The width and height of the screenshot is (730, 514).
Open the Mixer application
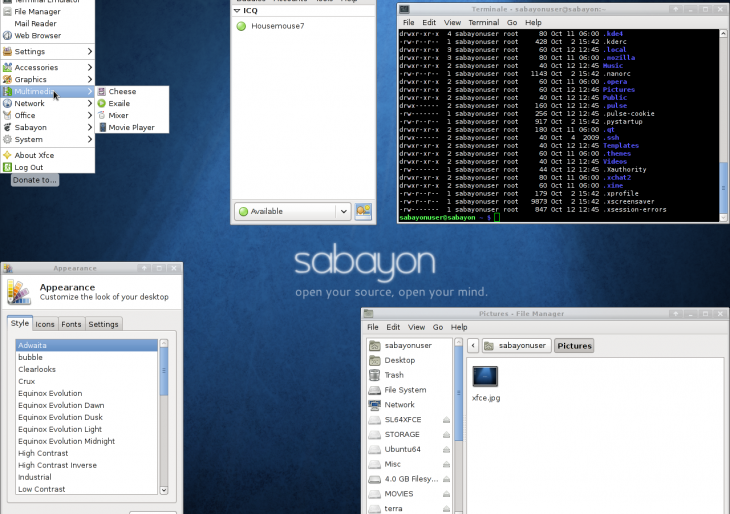pos(118,116)
